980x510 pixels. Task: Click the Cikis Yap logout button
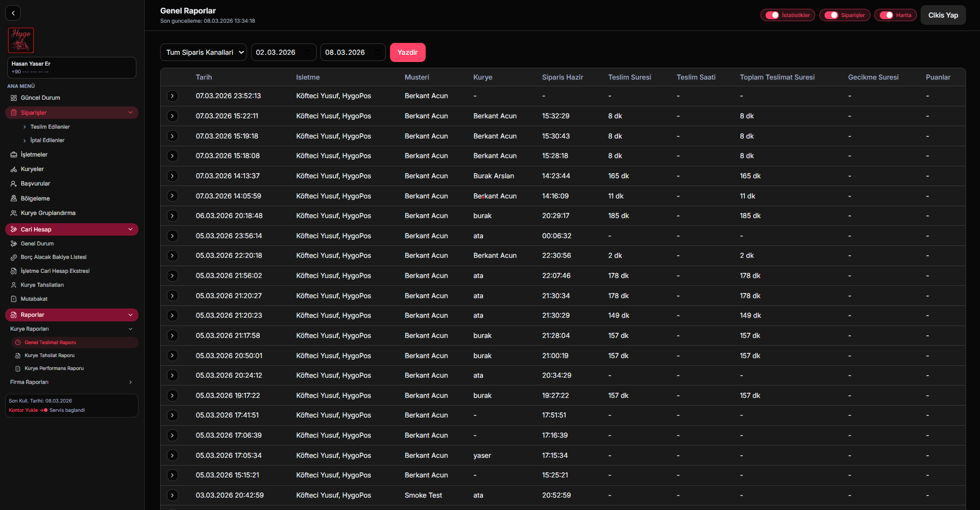tap(943, 15)
